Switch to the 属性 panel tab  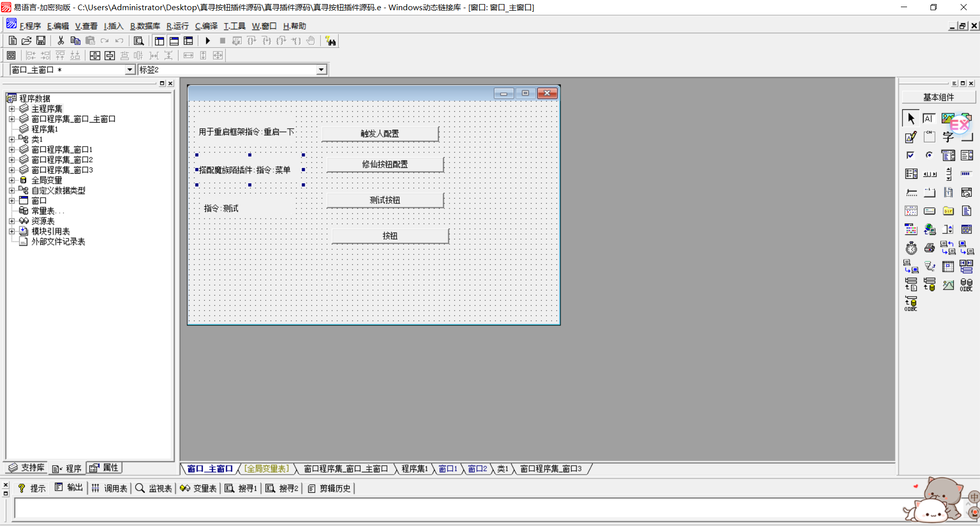click(105, 468)
